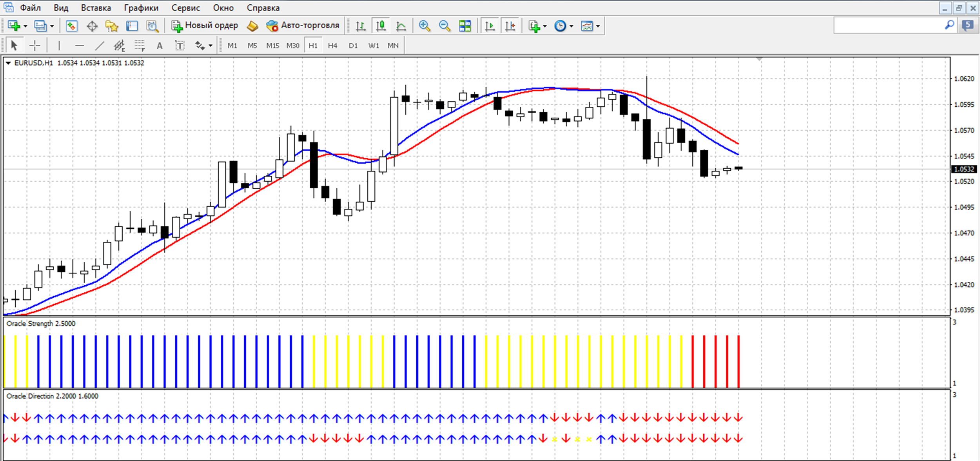Expand the new chart dropdown arrow
The image size is (980, 461).
click(x=25, y=26)
